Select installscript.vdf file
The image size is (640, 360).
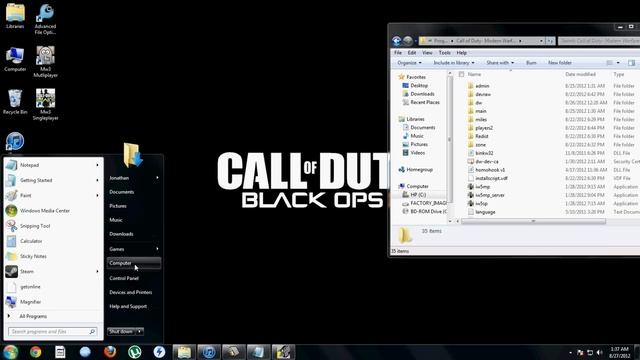[491, 178]
